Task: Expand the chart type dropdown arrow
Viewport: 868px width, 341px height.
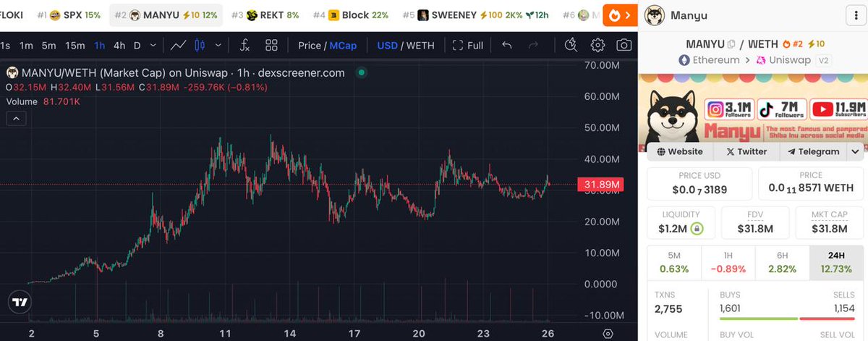Action: click(x=219, y=45)
